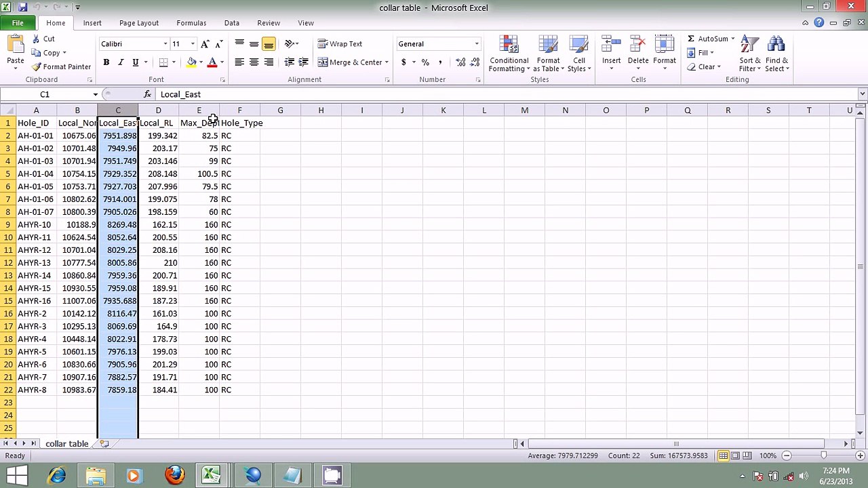The image size is (868, 488).
Task: Open the Name Box dropdown arrow
Action: tap(95, 94)
